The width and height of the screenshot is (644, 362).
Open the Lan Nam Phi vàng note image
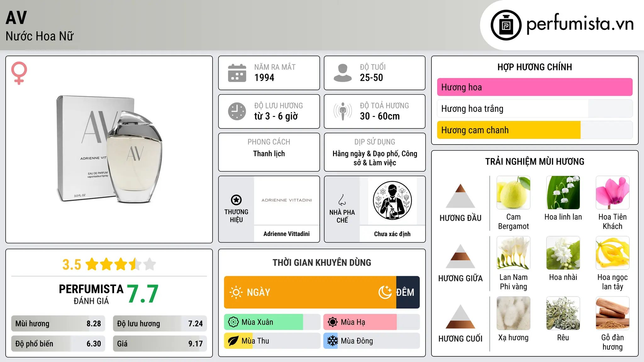pyautogui.click(x=514, y=253)
